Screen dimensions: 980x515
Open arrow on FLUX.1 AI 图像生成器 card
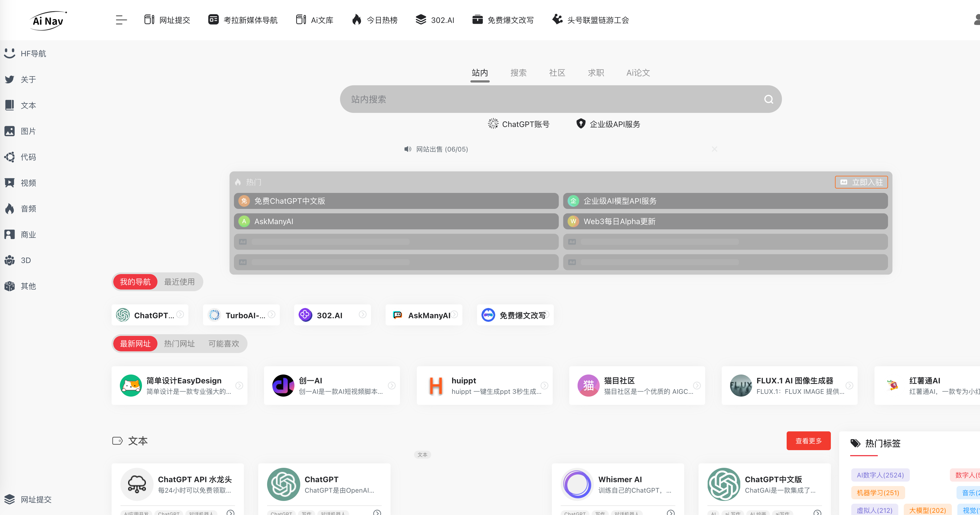[x=849, y=385]
